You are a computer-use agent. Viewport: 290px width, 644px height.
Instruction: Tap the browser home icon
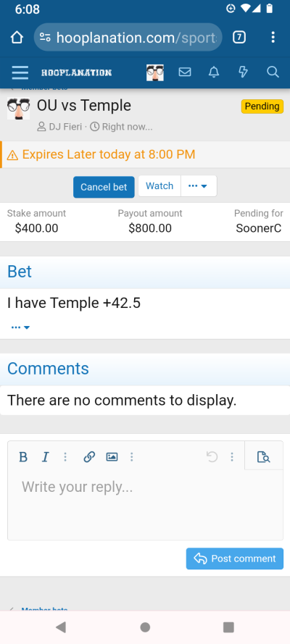click(17, 38)
